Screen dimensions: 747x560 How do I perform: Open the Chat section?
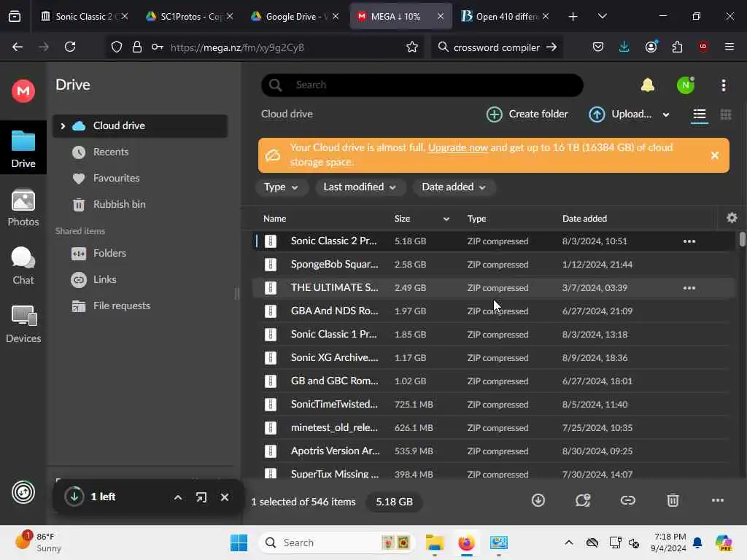23,265
